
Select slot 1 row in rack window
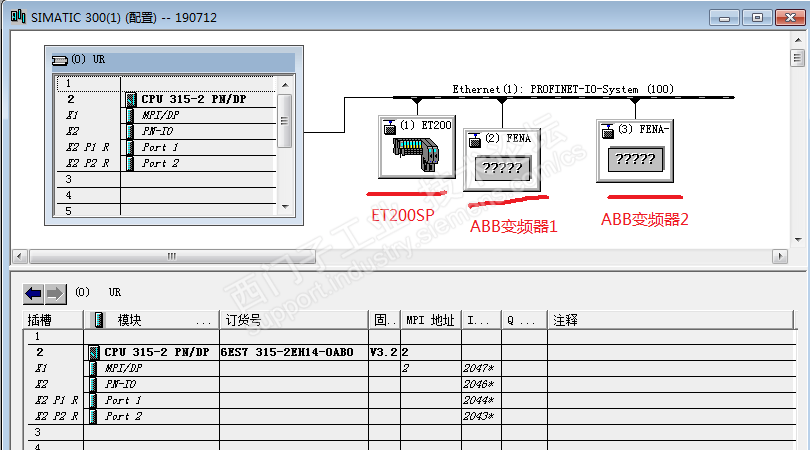(166, 84)
